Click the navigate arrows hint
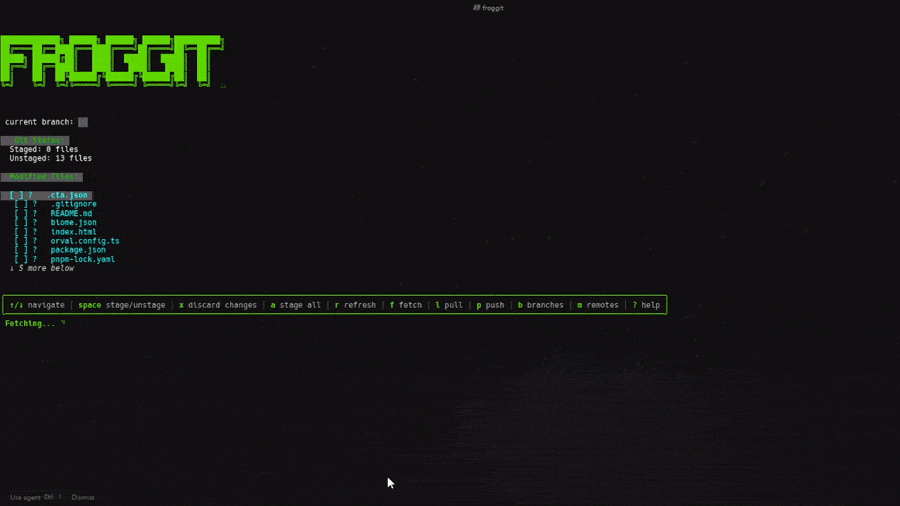The image size is (900, 506). click(x=37, y=305)
